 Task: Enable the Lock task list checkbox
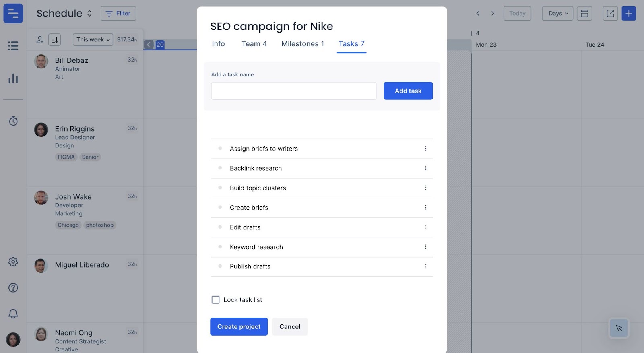pos(216,300)
